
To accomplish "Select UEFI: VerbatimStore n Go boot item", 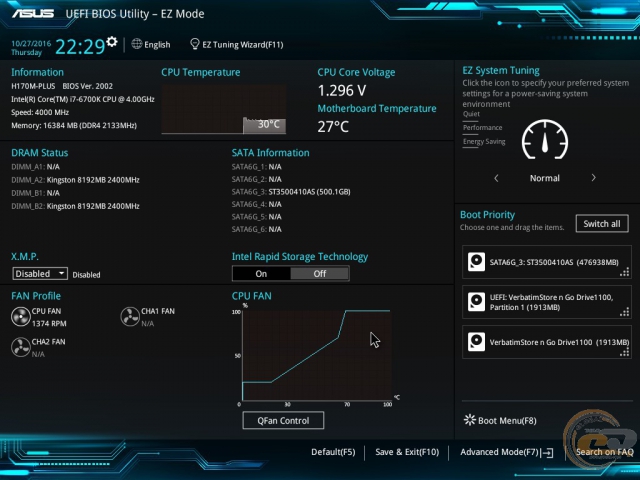I will click(x=547, y=302).
